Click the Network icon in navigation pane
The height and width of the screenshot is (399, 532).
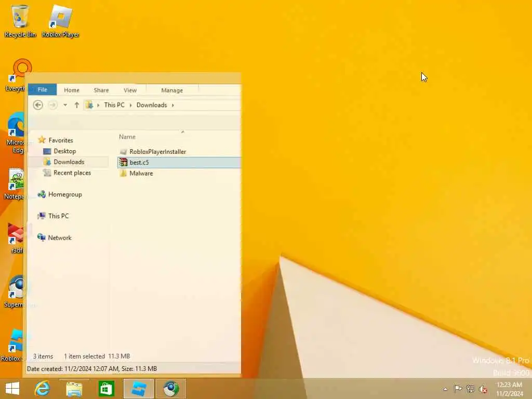[42, 237]
